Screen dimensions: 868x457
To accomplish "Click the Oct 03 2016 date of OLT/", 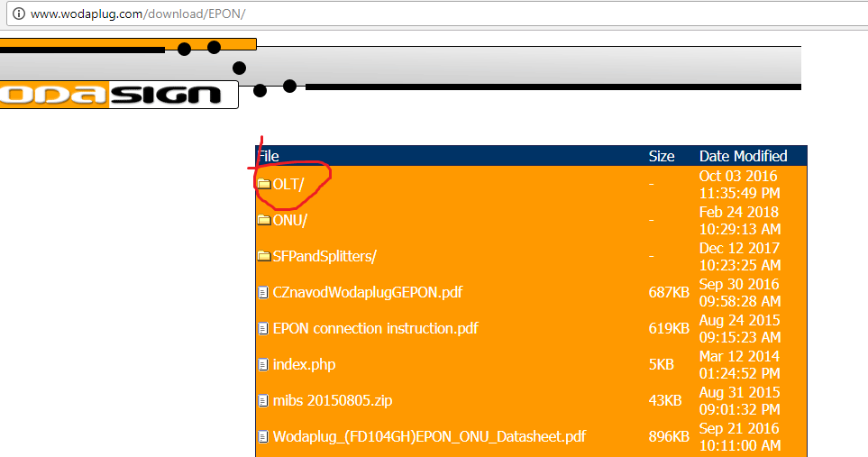I will (739, 184).
